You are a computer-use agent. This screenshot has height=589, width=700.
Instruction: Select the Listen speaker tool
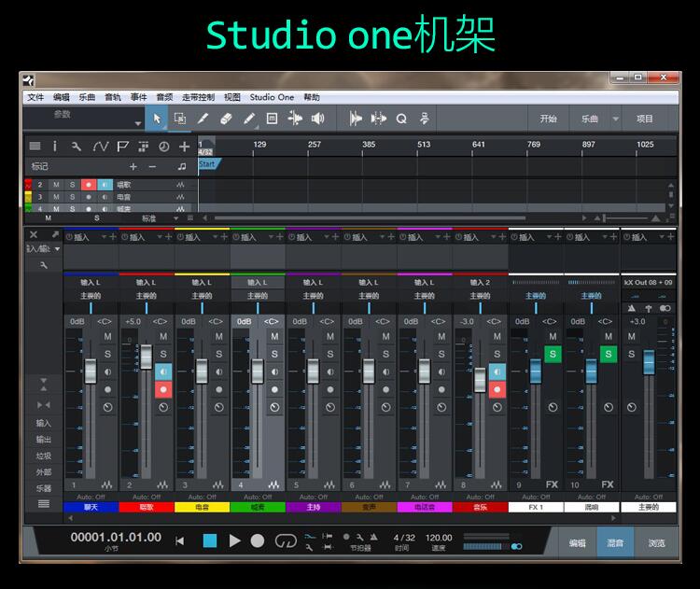point(318,119)
